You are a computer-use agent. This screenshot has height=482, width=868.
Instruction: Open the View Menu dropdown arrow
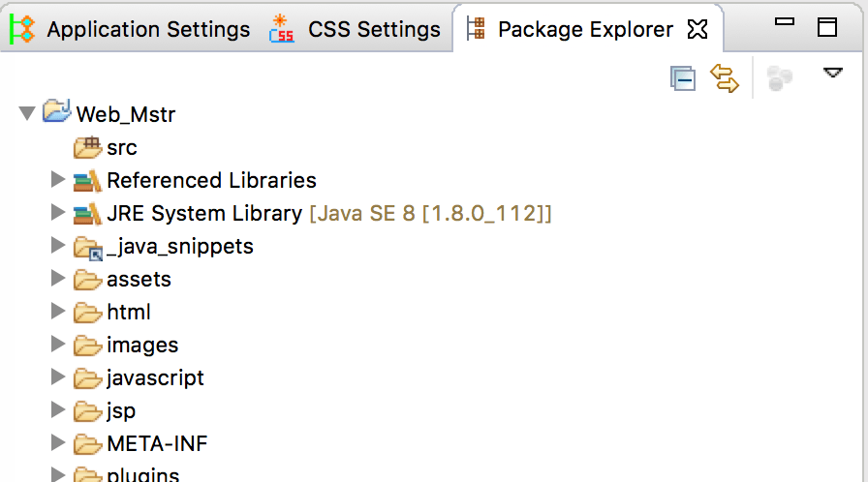point(832,73)
